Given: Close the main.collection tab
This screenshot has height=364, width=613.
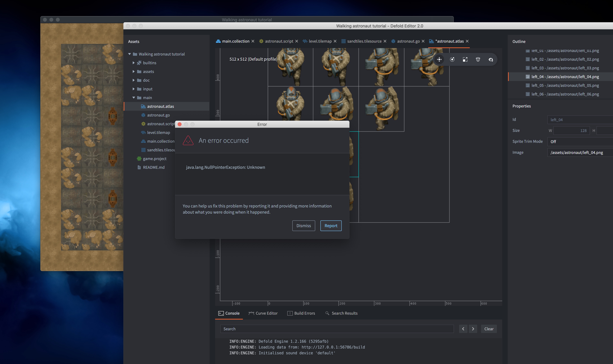Looking at the screenshot, I should pos(253,41).
